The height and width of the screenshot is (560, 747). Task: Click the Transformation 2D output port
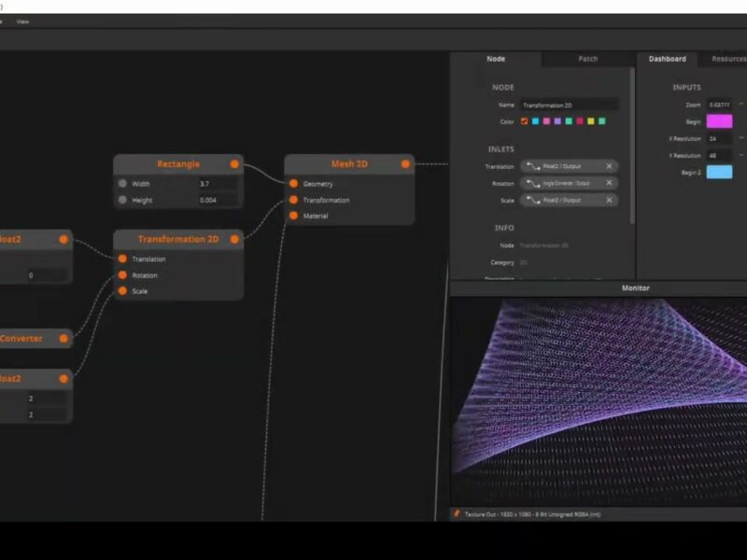point(234,239)
